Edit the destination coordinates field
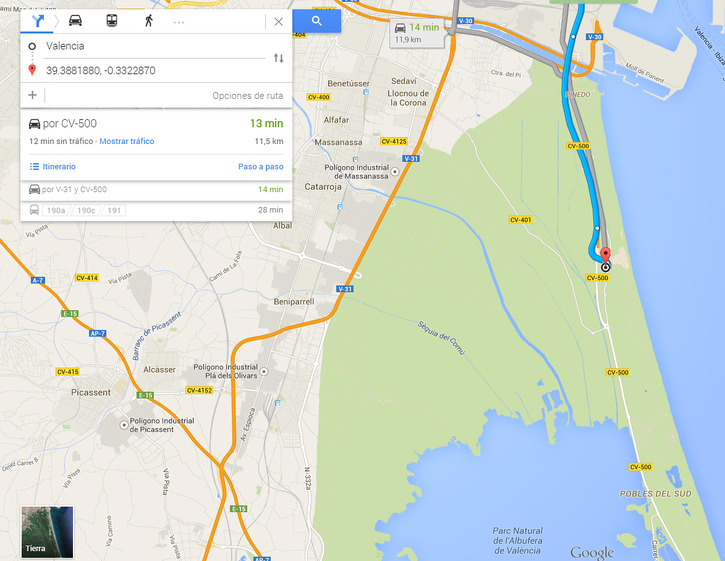The width and height of the screenshot is (725, 561). point(154,70)
